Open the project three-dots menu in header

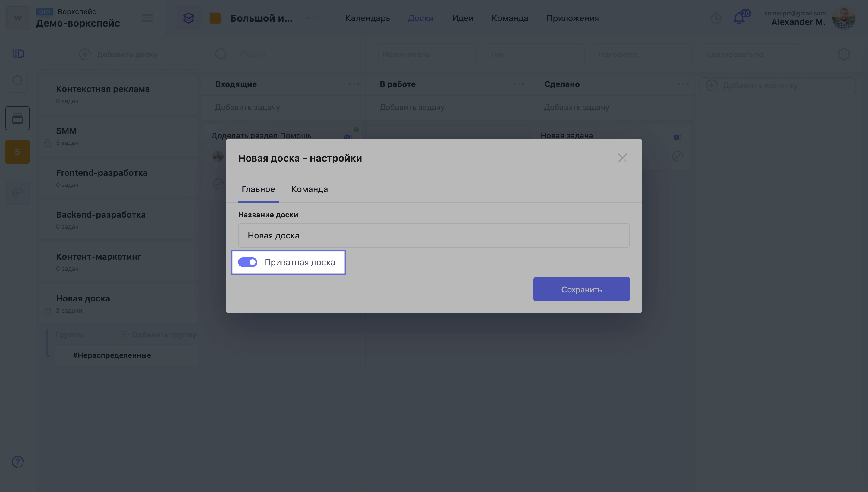click(x=311, y=18)
